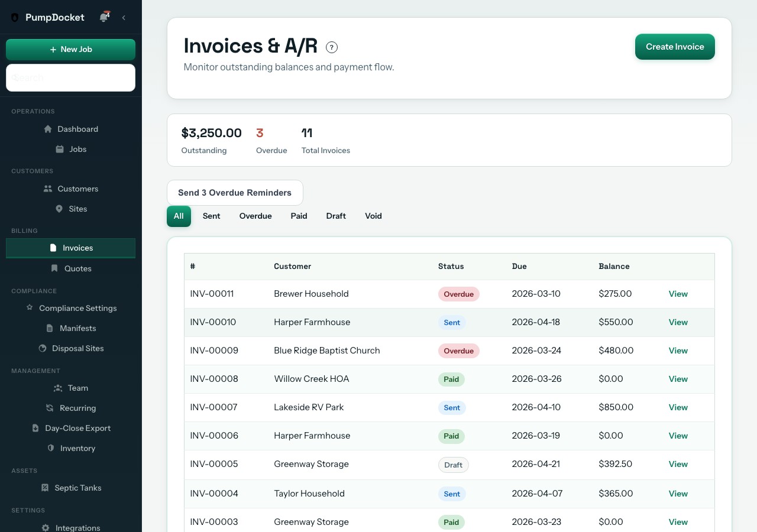Open the notifications bell icon
757x532 pixels.
point(104,17)
